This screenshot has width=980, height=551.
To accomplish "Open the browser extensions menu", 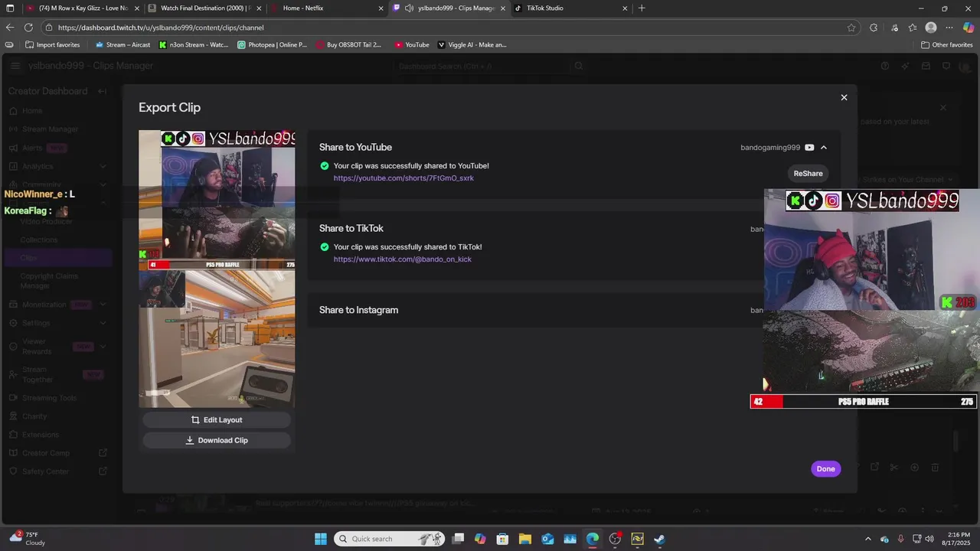I will tap(874, 28).
